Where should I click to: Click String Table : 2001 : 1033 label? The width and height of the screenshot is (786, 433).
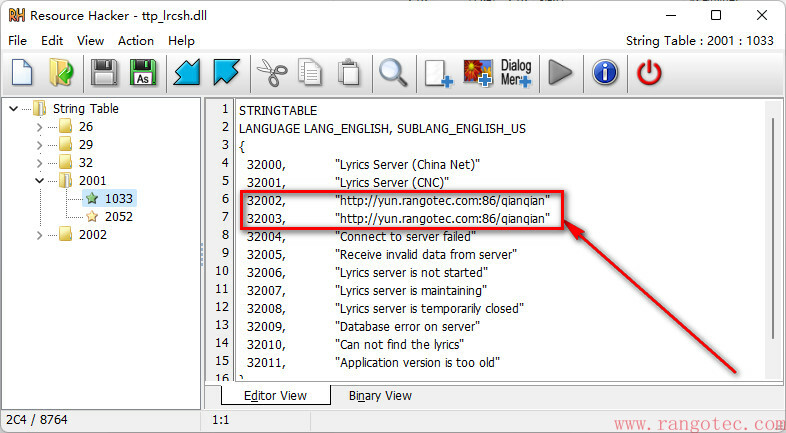point(700,41)
